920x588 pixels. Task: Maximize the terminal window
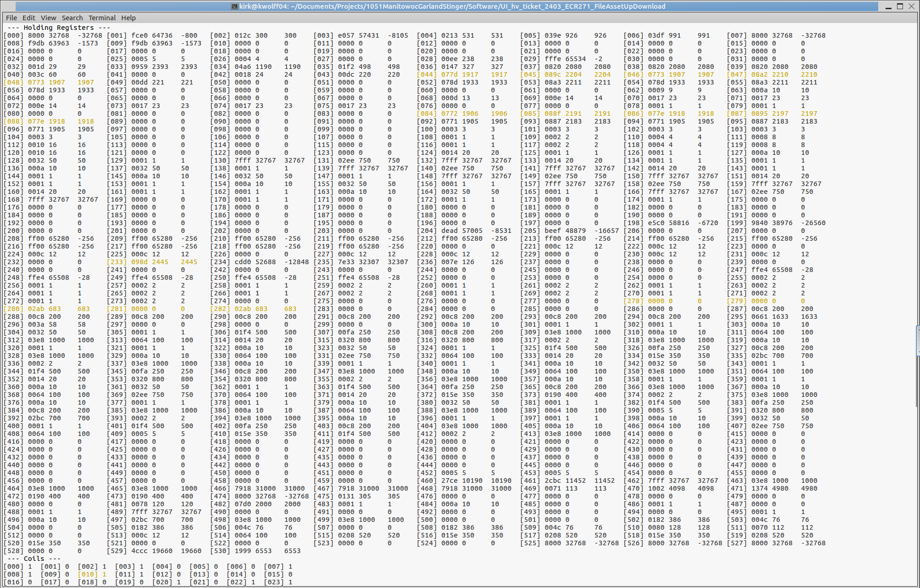[x=900, y=6]
